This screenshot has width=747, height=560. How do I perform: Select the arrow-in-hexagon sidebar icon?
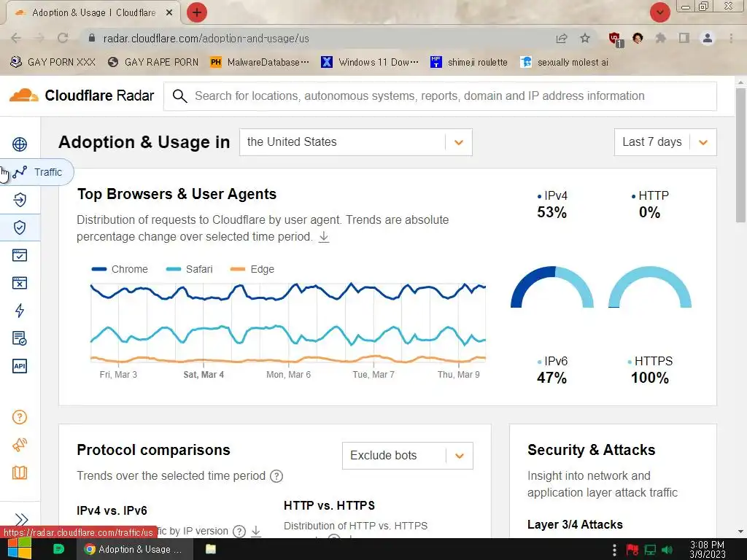pos(20,200)
